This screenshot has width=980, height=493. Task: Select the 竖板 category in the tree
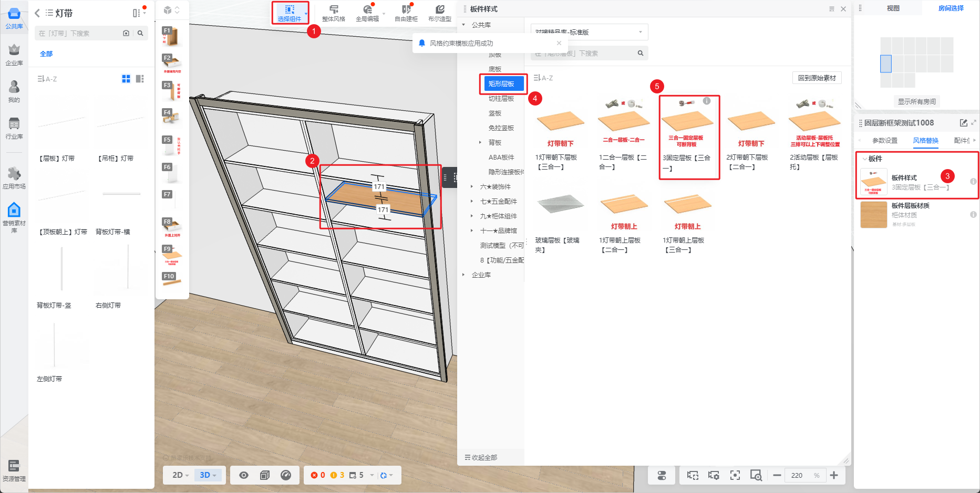point(495,113)
